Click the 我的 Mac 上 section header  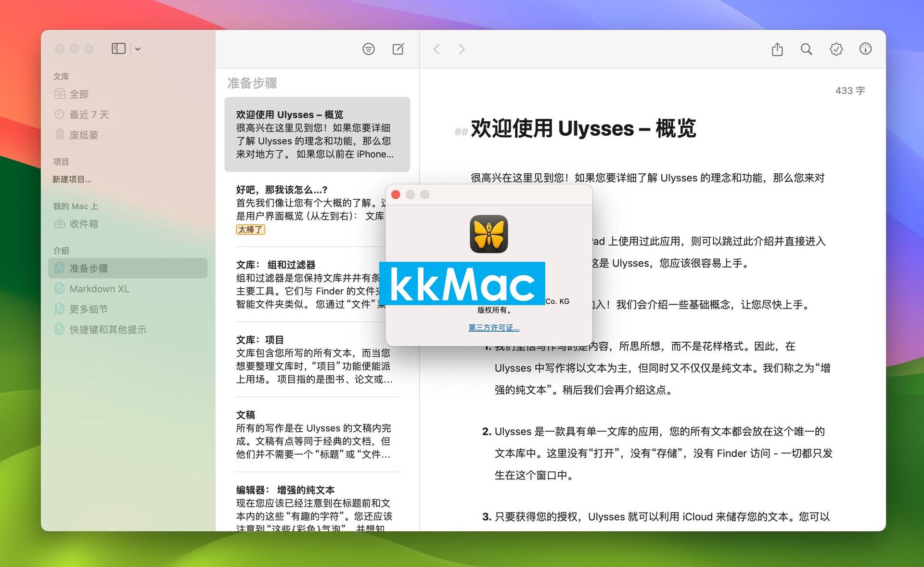[76, 206]
